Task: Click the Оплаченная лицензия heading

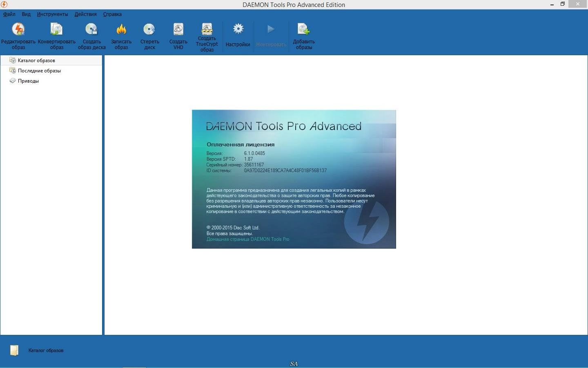Action: pyautogui.click(x=241, y=144)
